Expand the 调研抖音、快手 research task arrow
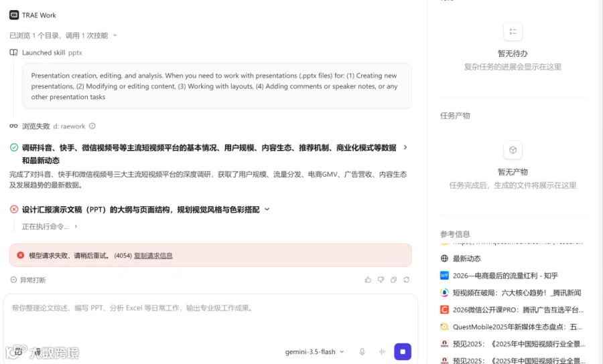Screen dimensions: 603x364 [x=405, y=147]
